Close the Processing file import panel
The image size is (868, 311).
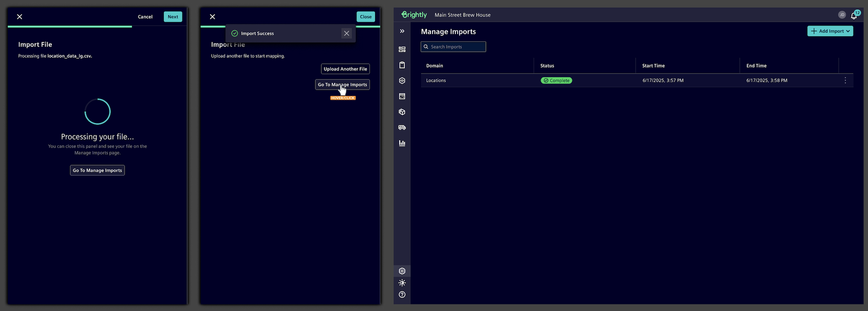[20, 17]
